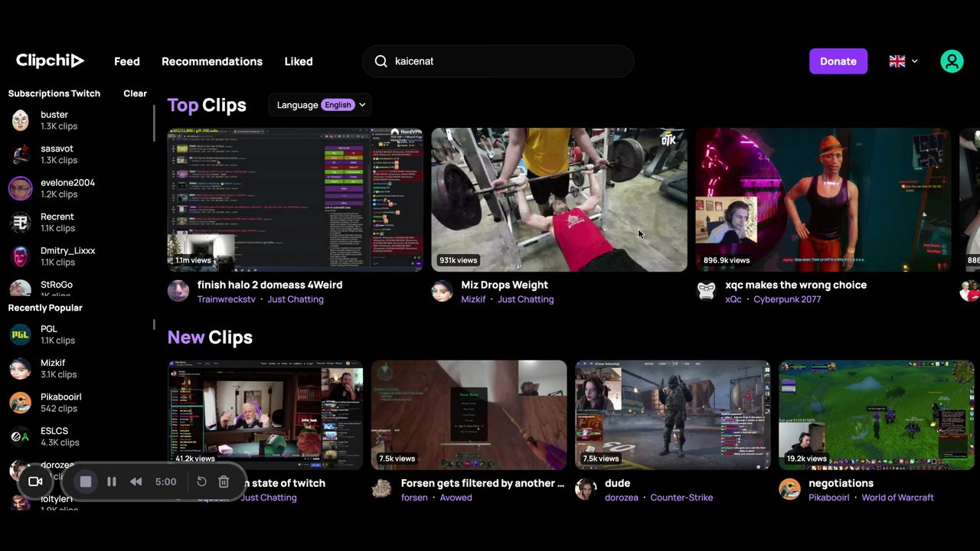Click the UK flag language icon
Screen dimensions: 980x551
[x=897, y=61]
